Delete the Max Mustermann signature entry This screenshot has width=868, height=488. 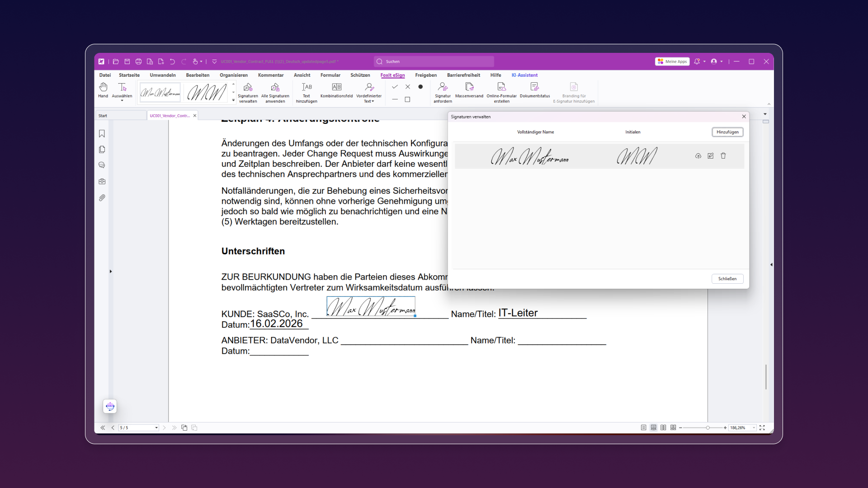[x=723, y=156]
